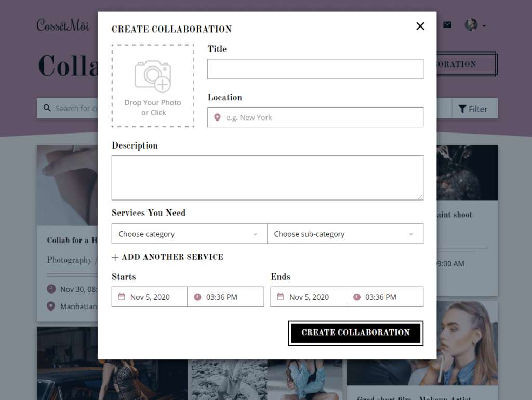Click the CossetMoi logo
The image size is (532, 400).
63,25
